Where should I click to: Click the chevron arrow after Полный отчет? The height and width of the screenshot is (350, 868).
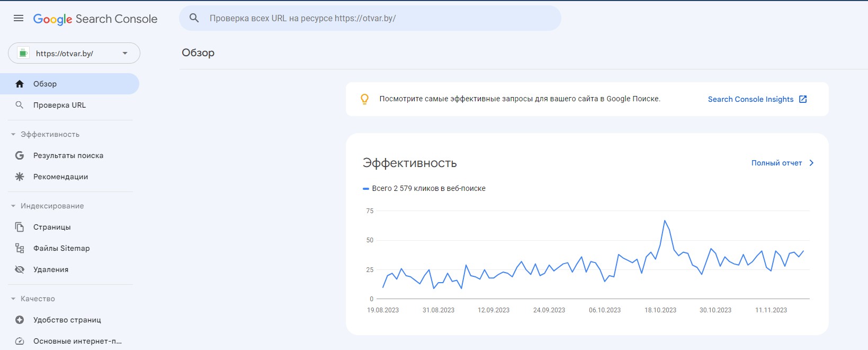(x=811, y=163)
